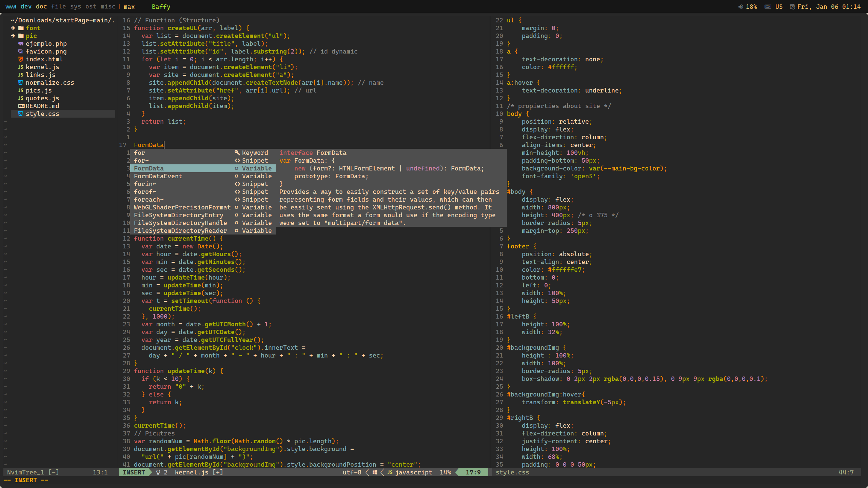
Task: Switch to the doc workspace
Action: 41,6
